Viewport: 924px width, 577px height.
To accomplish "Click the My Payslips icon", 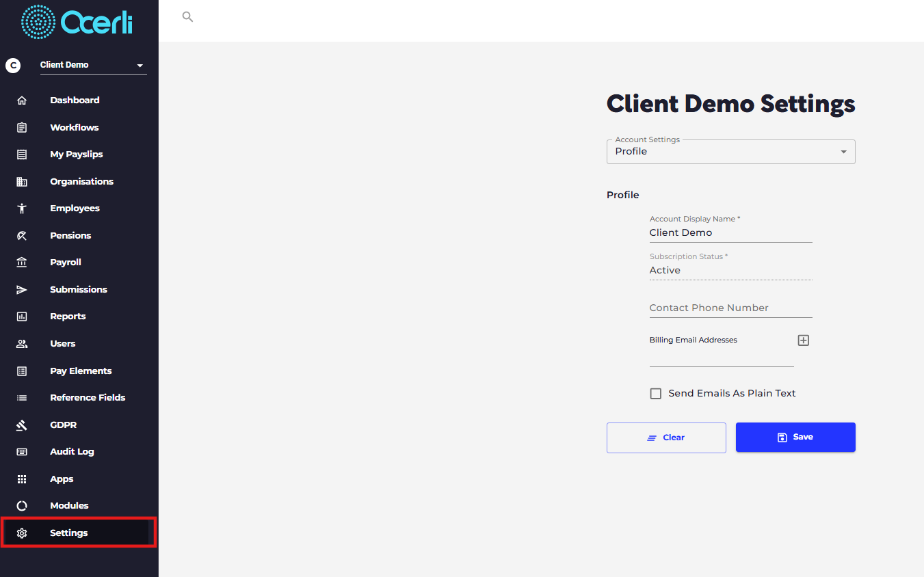I will [x=22, y=155].
